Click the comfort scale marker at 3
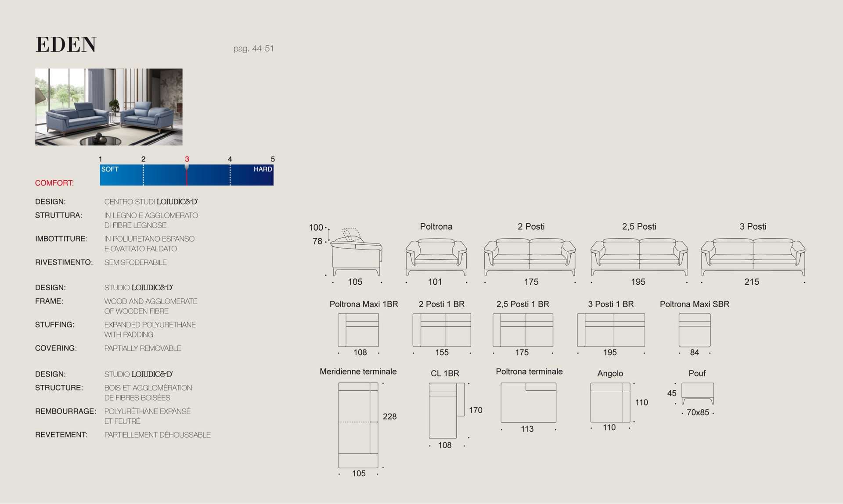The image size is (843, 504). tap(187, 168)
